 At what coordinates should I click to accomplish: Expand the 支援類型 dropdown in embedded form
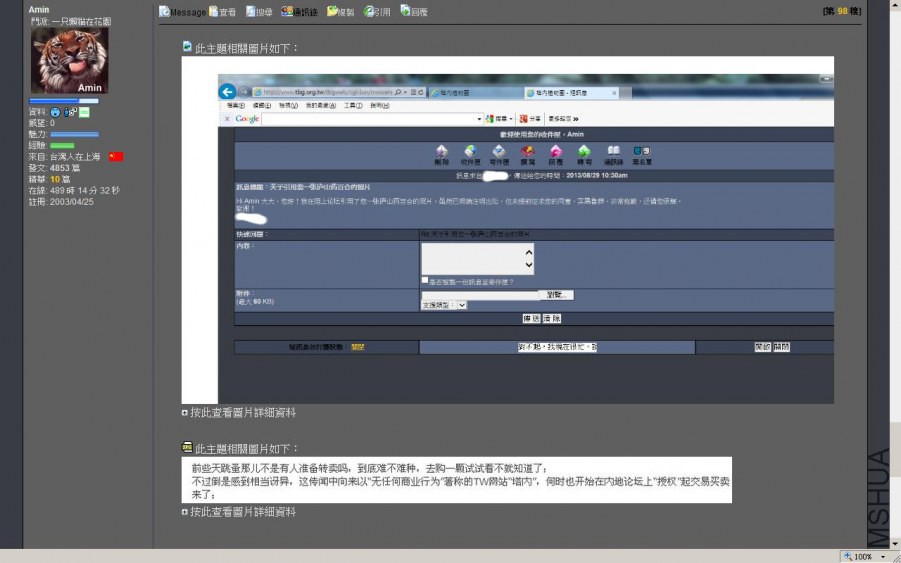(x=461, y=305)
